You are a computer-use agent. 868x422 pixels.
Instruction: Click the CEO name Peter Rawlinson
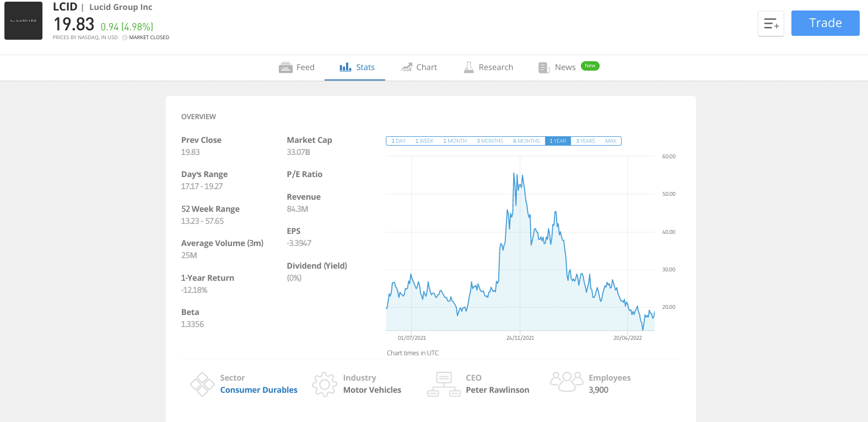tap(497, 390)
